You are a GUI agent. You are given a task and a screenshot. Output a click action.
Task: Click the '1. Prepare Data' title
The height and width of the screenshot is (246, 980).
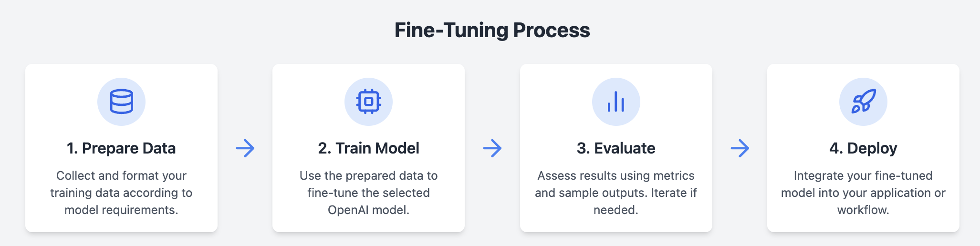point(121,148)
